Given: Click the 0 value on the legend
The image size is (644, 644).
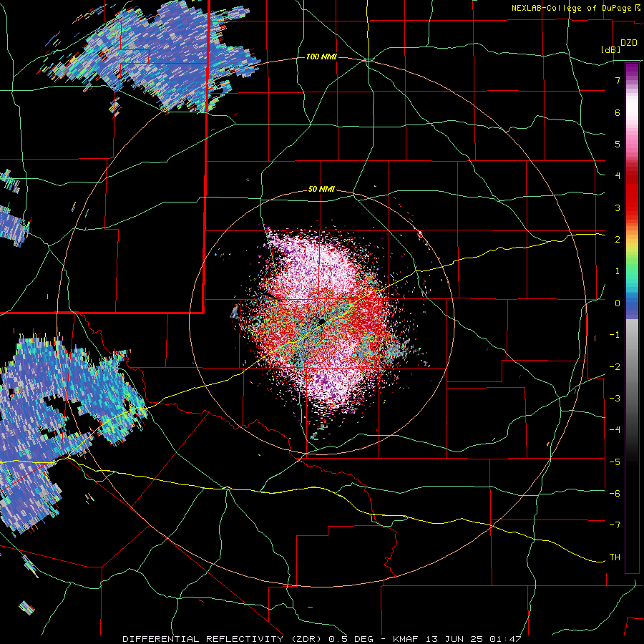Looking at the screenshot, I should pyautogui.click(x=618, y=303).
